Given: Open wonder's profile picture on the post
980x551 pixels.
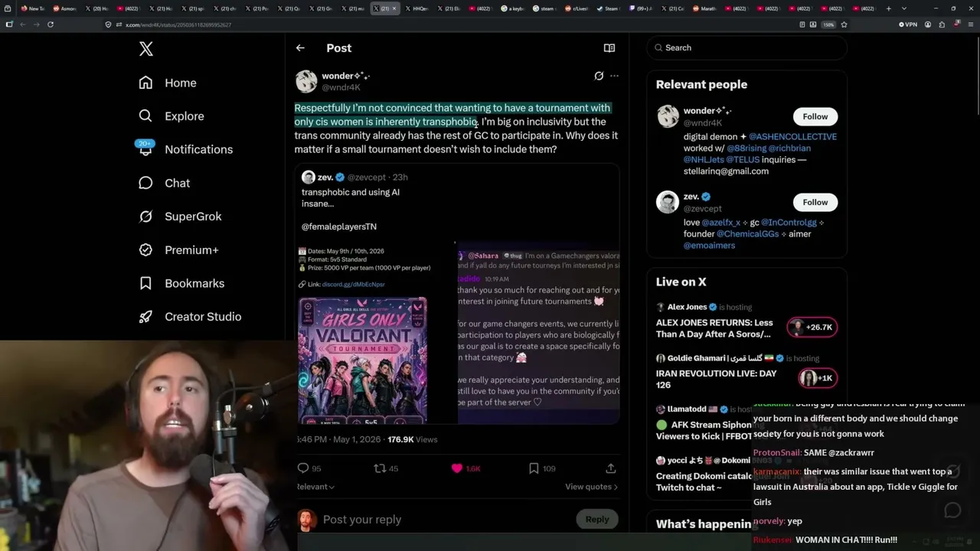Looking at the screenshot, I should [306, 81].
